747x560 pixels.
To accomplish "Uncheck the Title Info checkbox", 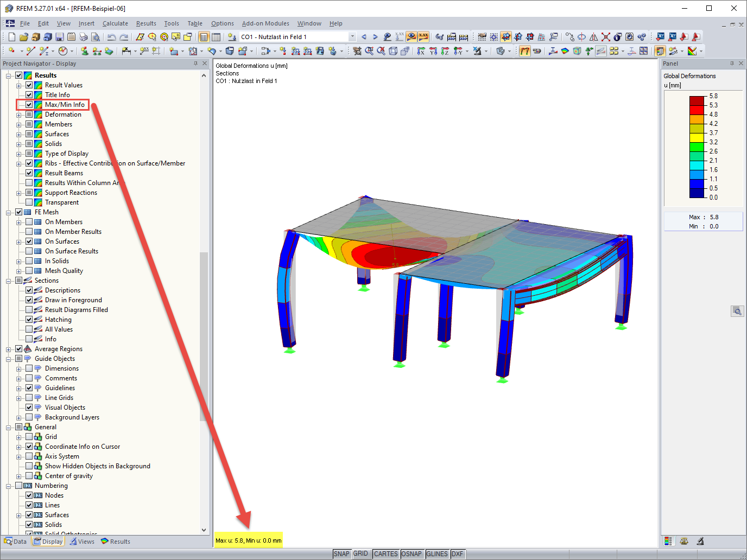I will 29,95.
